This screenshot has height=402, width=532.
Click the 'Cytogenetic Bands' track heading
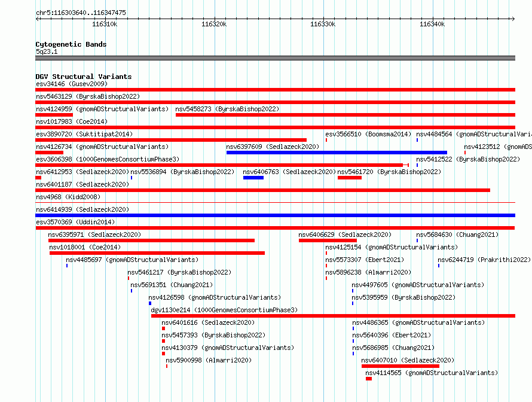[x=71, y=44]
